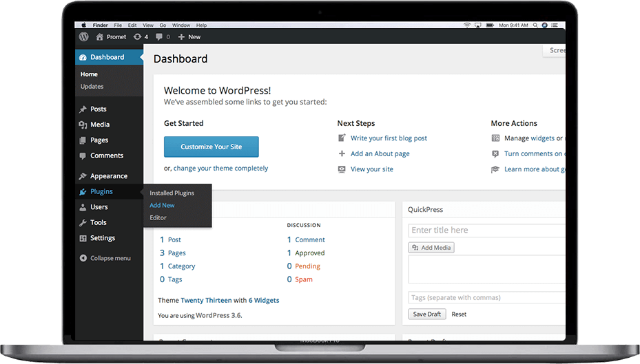This screenshot has width=640, height=364.
Task: Open the Home submenu item
Action: 89,74
